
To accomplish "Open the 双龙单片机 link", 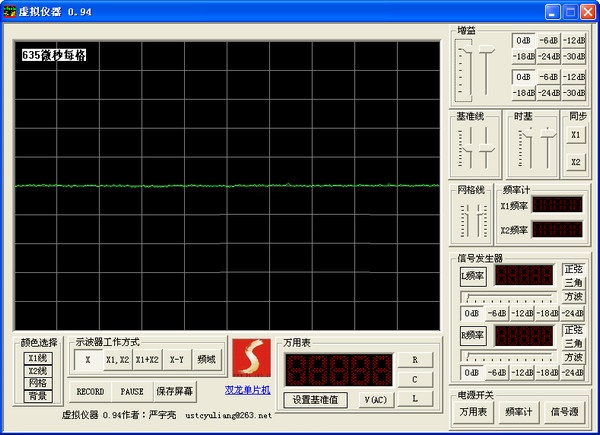I will (249, 389).
